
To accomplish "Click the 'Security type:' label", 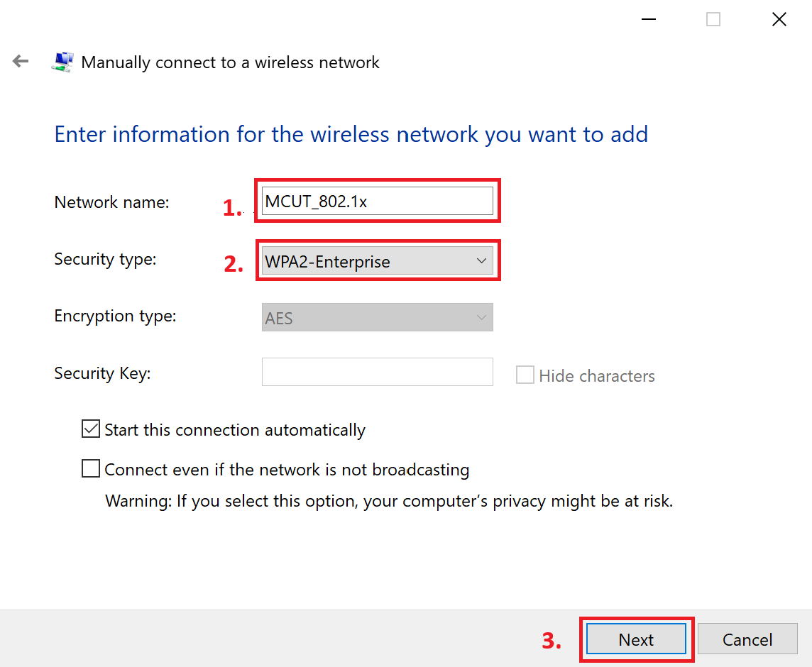I will pos(105,259).
